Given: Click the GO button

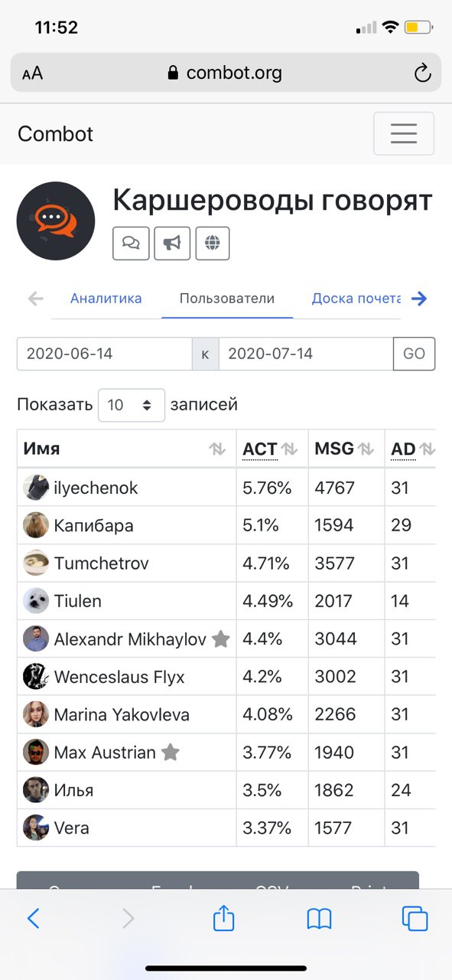Looking at the screenshot, I should point(414,354).
